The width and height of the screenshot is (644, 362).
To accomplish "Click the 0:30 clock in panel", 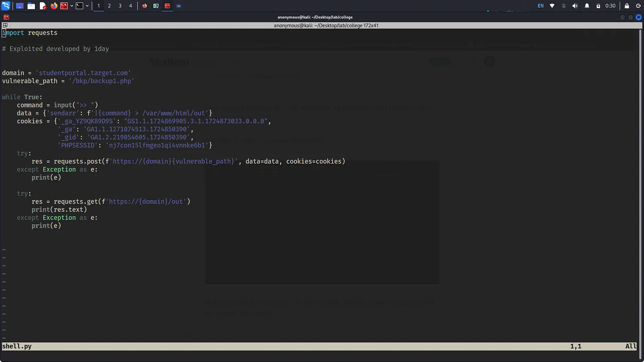I will pos(610,6).
